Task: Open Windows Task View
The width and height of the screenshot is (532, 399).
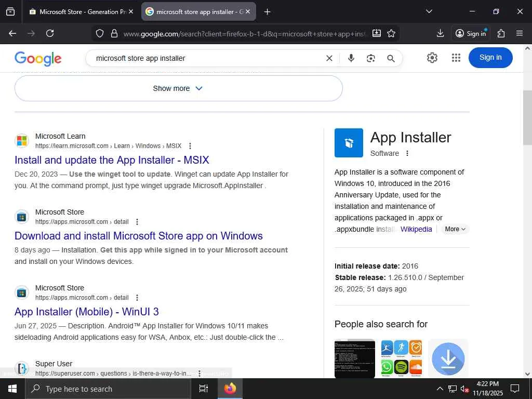Action: [203, 389]
